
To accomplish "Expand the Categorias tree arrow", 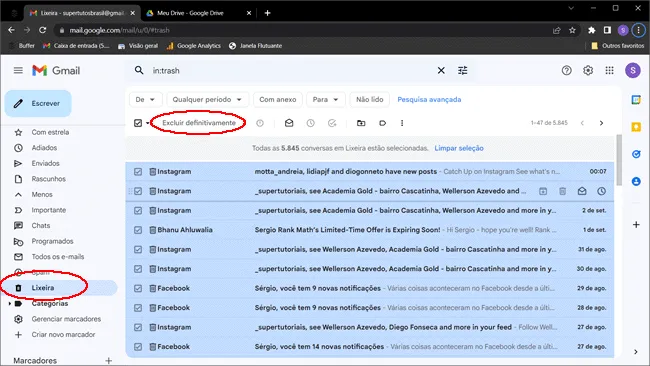I will [10, 304].
